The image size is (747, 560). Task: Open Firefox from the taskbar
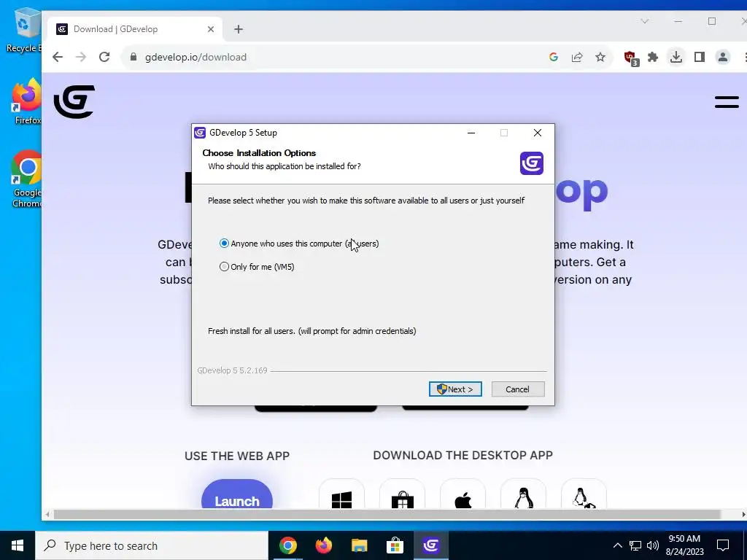(x=323, y=545)
